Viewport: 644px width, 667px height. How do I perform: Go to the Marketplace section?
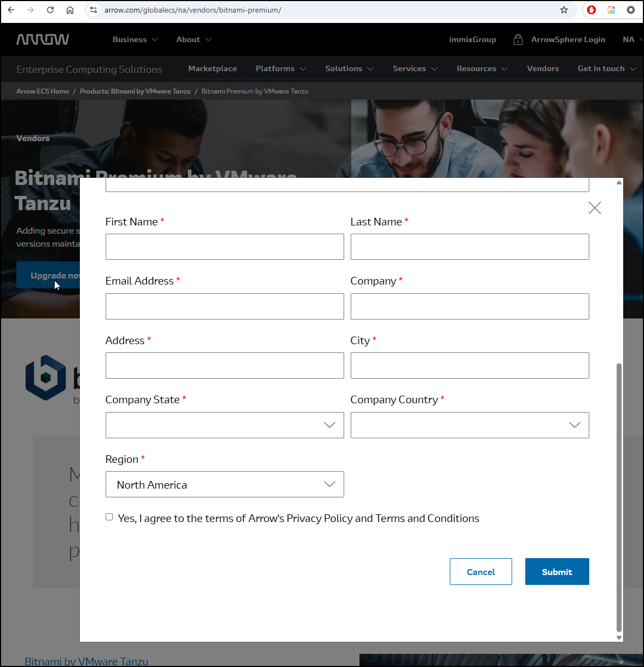(x=213, y=68)
